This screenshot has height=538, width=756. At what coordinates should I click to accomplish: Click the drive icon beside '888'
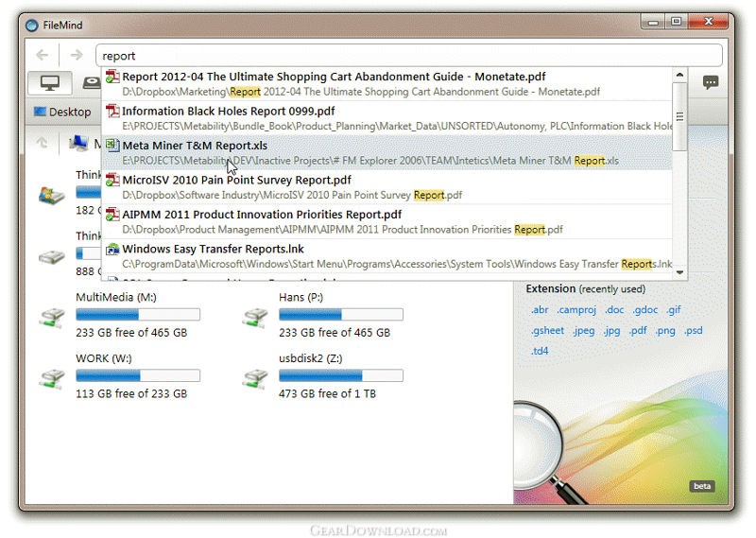(x=52, y=256)
